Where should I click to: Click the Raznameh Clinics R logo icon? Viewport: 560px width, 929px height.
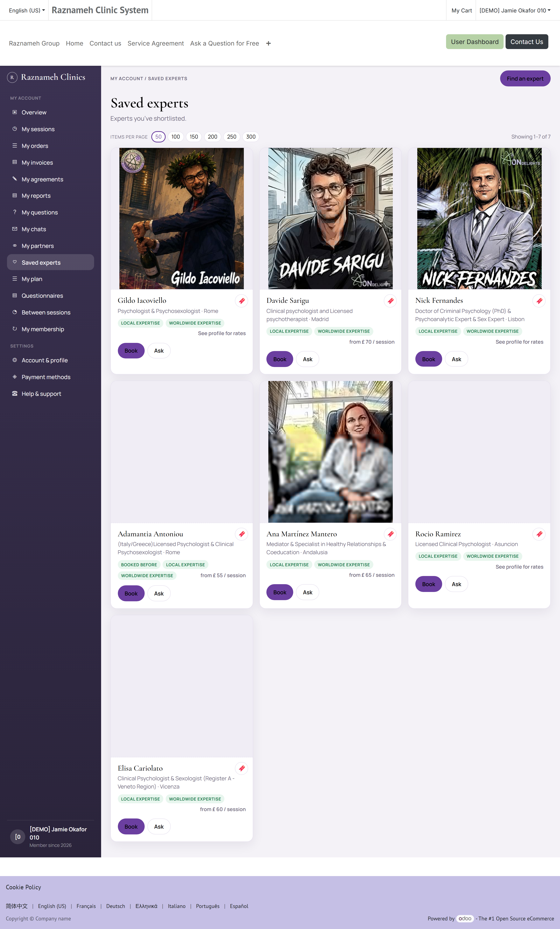(12, 77)
